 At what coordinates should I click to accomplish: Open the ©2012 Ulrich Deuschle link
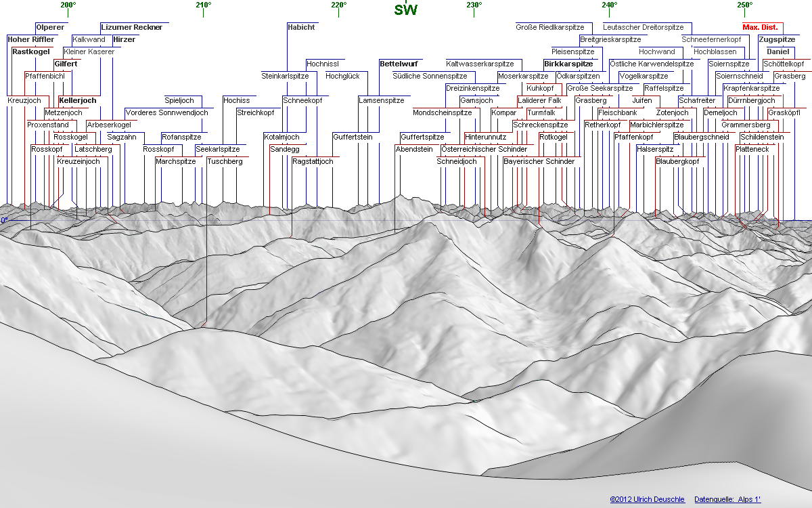pos(648,499)
